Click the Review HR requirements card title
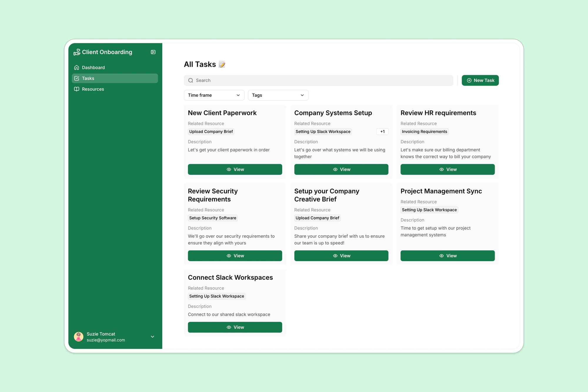 pos(438,113)
